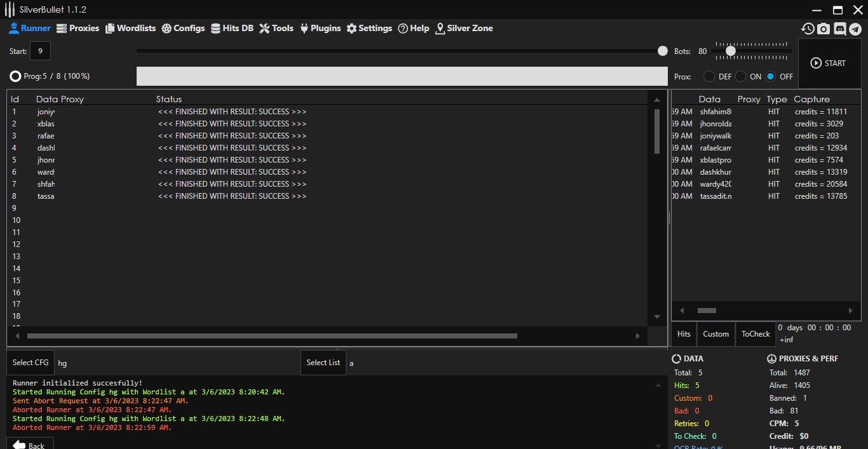Switch to the Custom tab
The height and width of the screenshot is (449, 868).
[715, 334]
